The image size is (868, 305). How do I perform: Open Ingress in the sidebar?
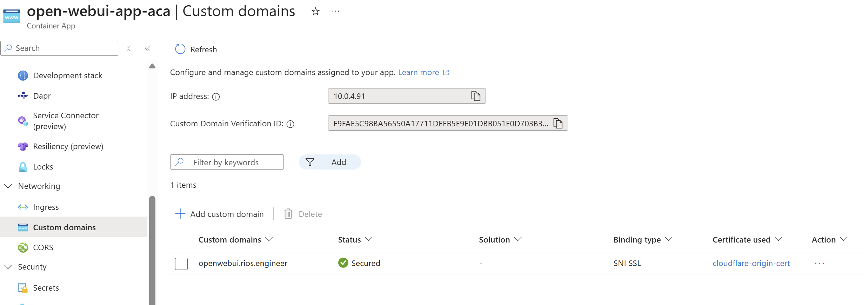tap(46, 207)
